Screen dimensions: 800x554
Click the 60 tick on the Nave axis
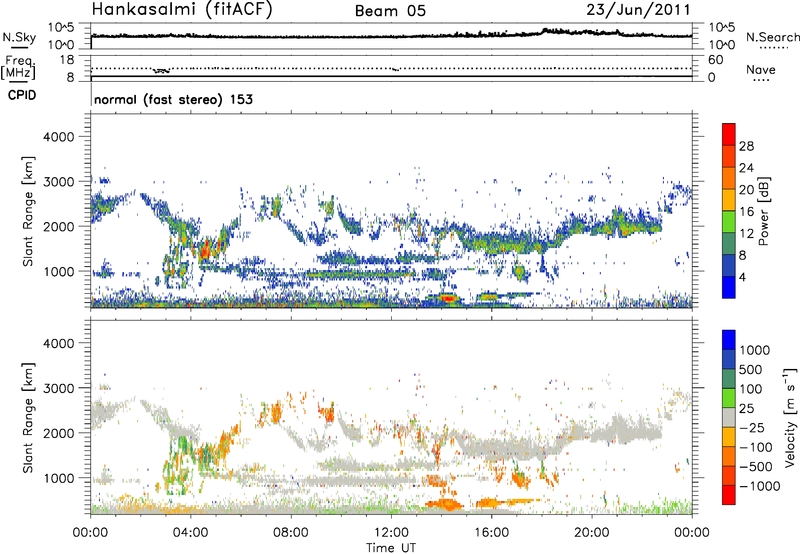715,60
